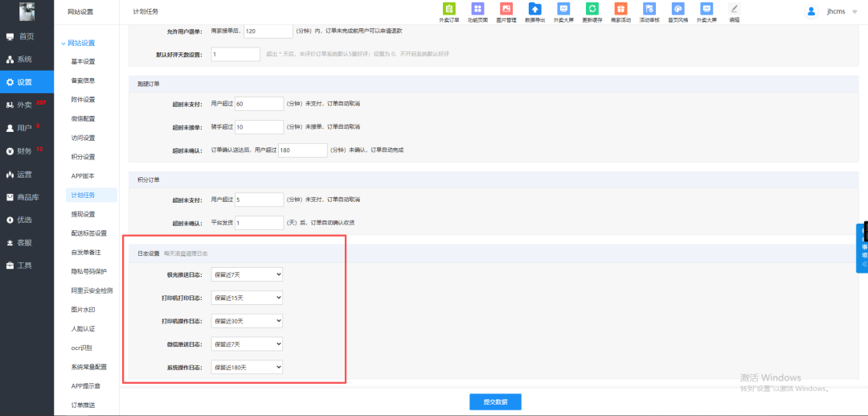Click the 编辑 pencil icon
868x416 pixels.
(734, 11)
